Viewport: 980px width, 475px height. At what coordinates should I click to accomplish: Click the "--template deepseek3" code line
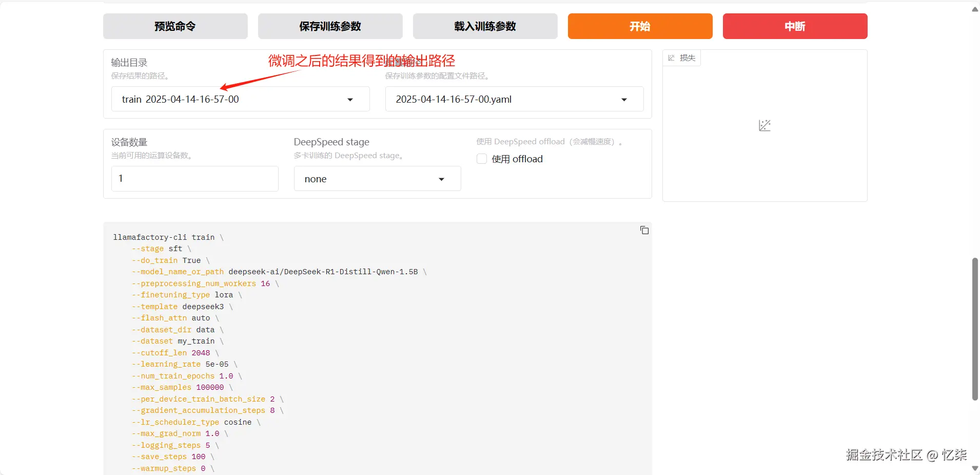click(x=182, y=307)
